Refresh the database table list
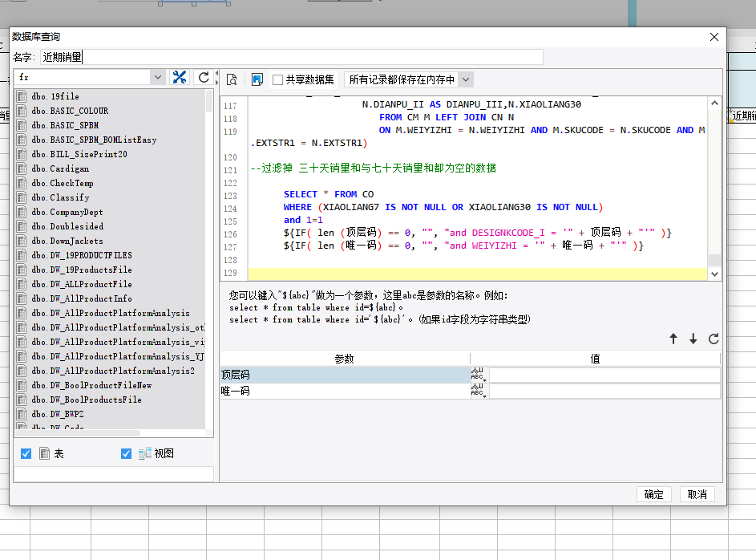 (204, 77)
